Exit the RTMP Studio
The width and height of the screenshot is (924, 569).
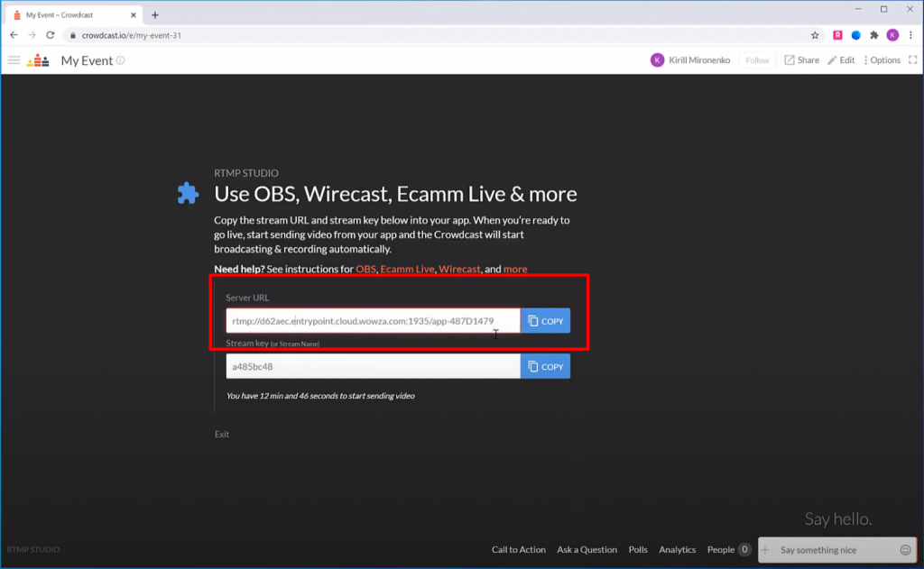point(222,434)
